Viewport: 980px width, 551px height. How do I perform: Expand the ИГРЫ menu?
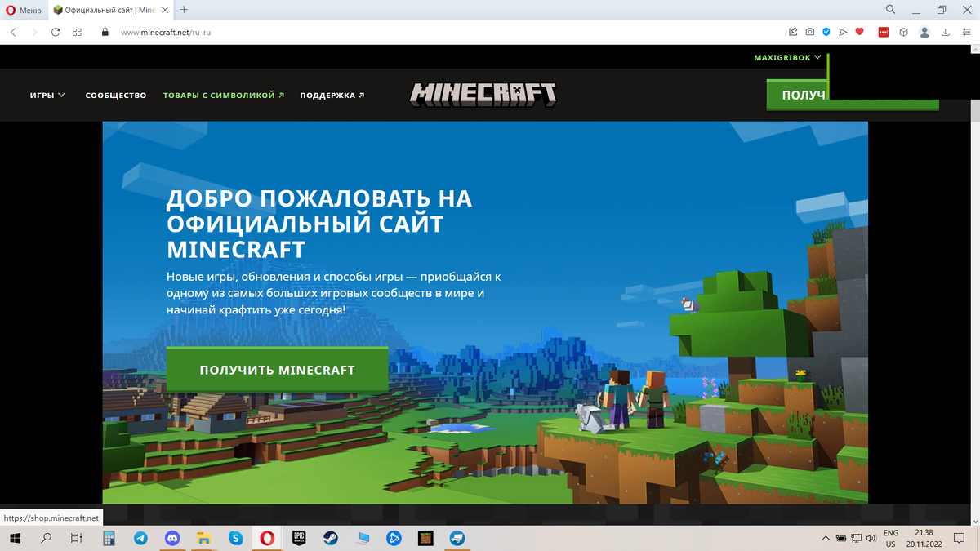[x=47, y=96]
